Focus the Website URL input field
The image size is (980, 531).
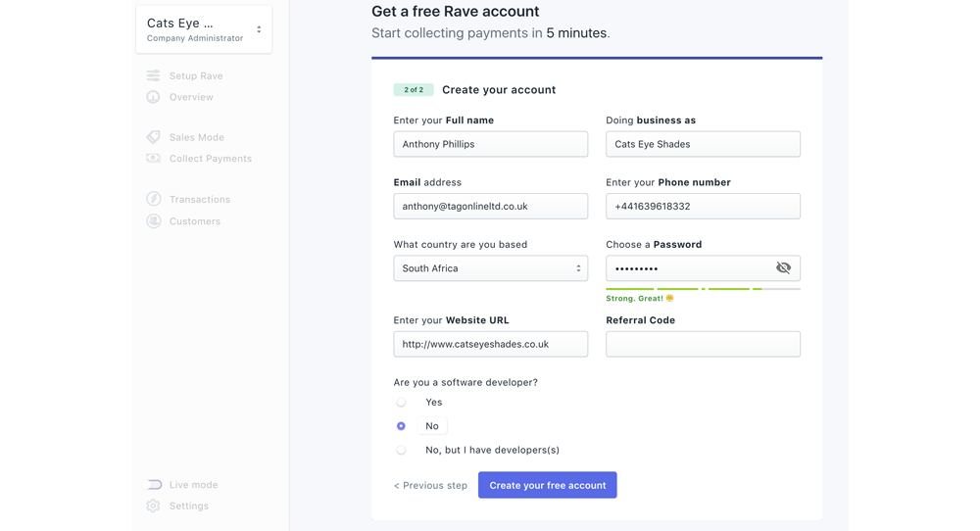pos(490,344)
